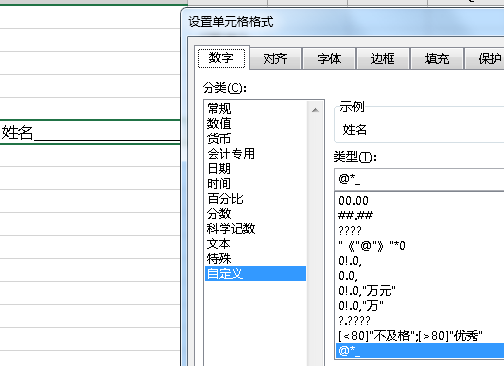Open the 字体 tab
Screen dimensions: 504x366
[329, 59]
